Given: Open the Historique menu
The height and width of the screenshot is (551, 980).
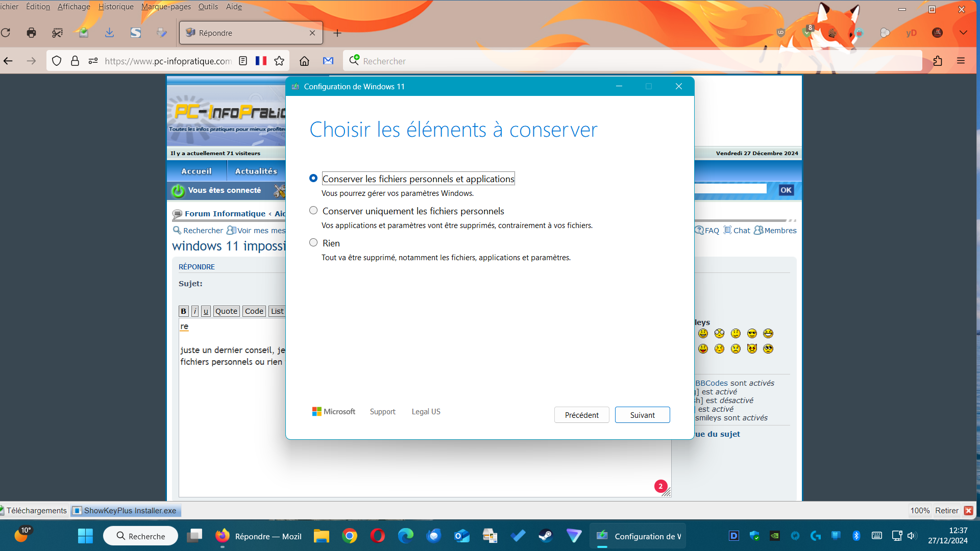Looking at the screenshot, I should (116, 7).
